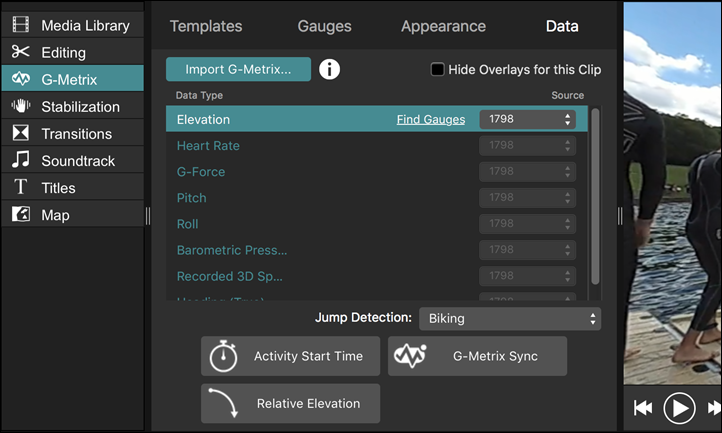The width and height of the screenshot is (722, 433).
Task: Switch to the Templates tab
Action: 206,26
